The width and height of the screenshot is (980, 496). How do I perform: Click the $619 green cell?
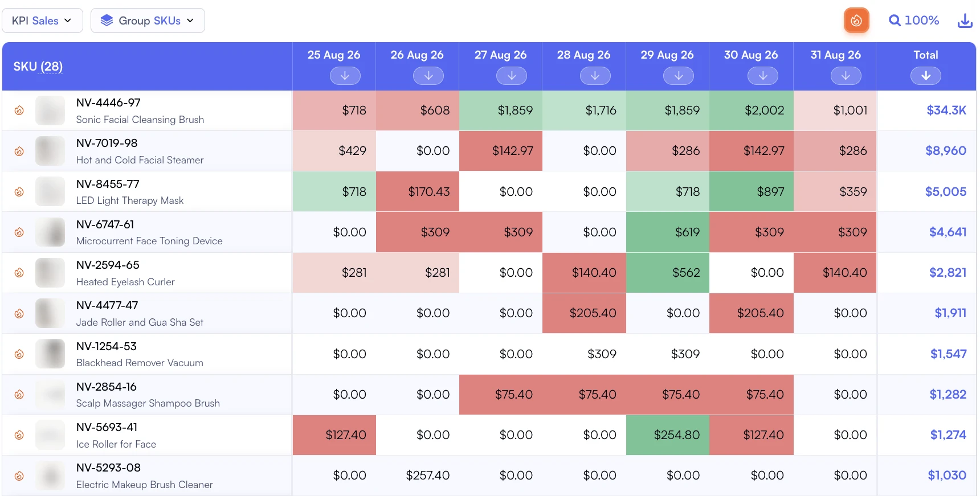pos(668,232)
